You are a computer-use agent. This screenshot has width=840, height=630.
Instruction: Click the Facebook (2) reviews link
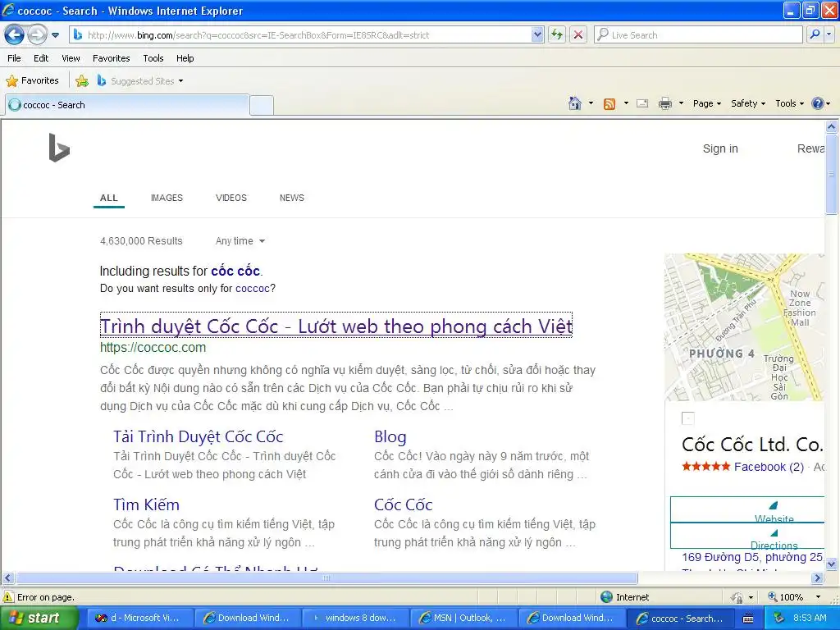tap(768, 467)
